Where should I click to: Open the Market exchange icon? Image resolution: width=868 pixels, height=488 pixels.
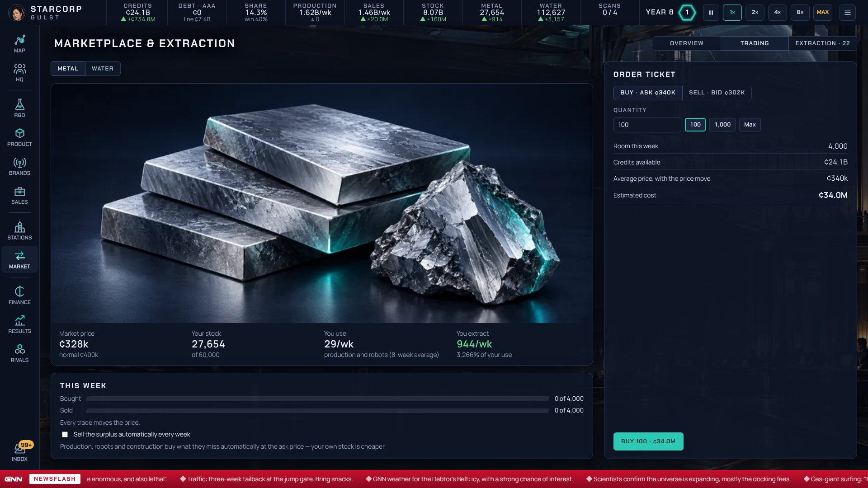19,260
